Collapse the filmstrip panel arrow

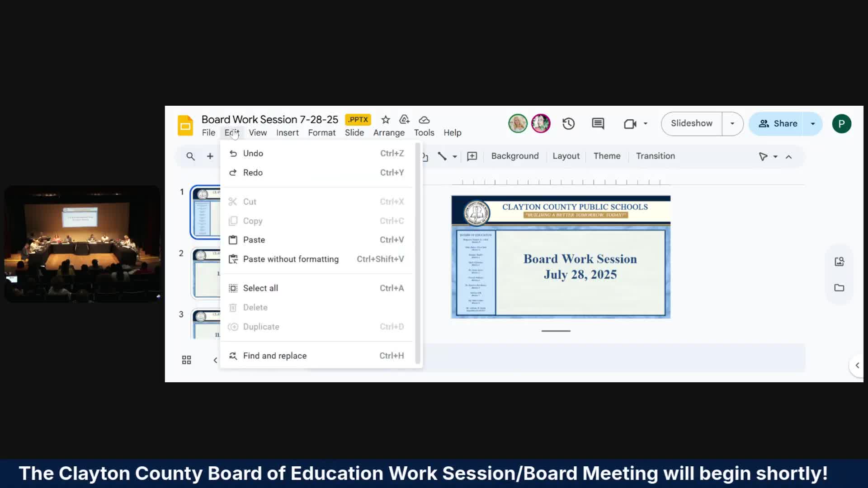click(x=215, y=360)
